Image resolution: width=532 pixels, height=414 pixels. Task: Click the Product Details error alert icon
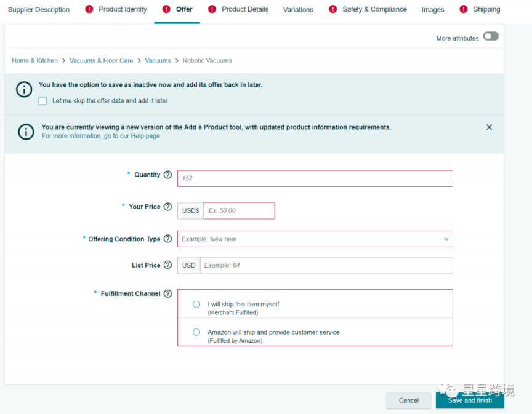pyautogui.click(x=212, y=9)
